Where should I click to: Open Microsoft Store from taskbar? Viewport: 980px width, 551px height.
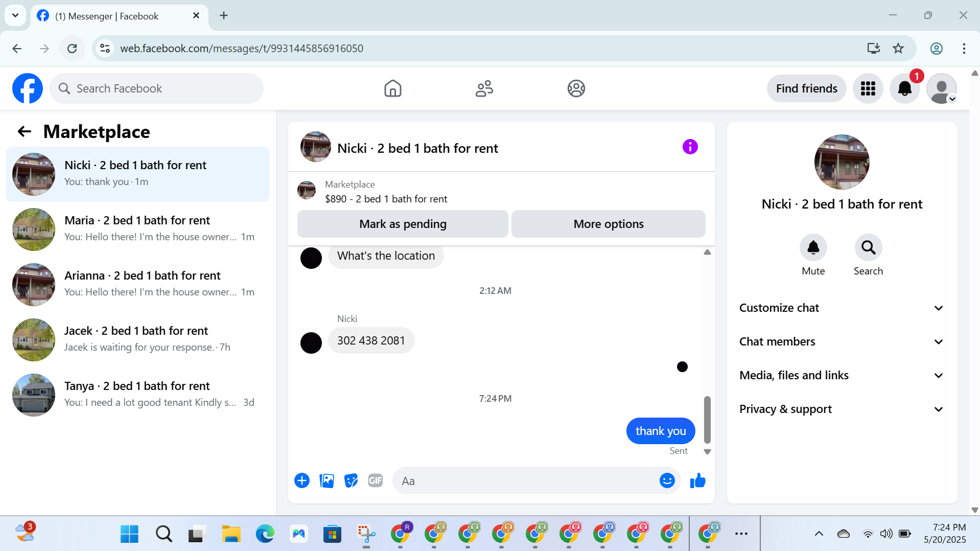[332, 534]
